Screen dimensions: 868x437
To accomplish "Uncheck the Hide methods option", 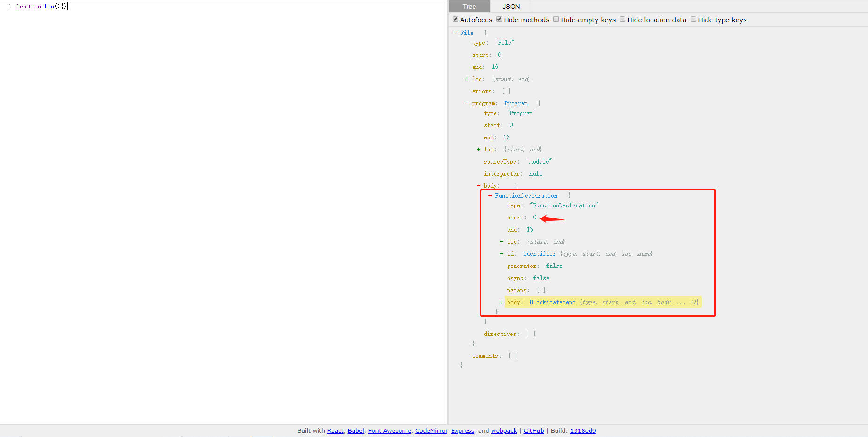I will 499,19.
